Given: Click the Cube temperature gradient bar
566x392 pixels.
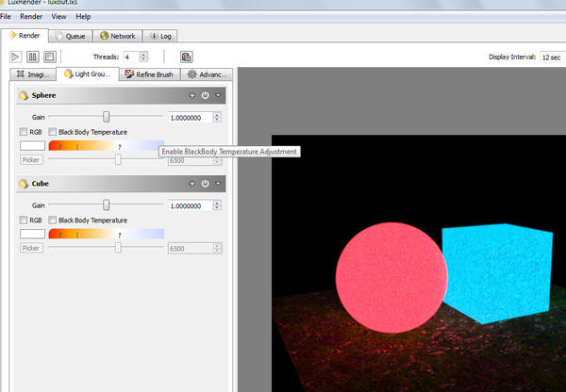Looking at the screenshot, I should pyautogui.click(x=106, y=234).
